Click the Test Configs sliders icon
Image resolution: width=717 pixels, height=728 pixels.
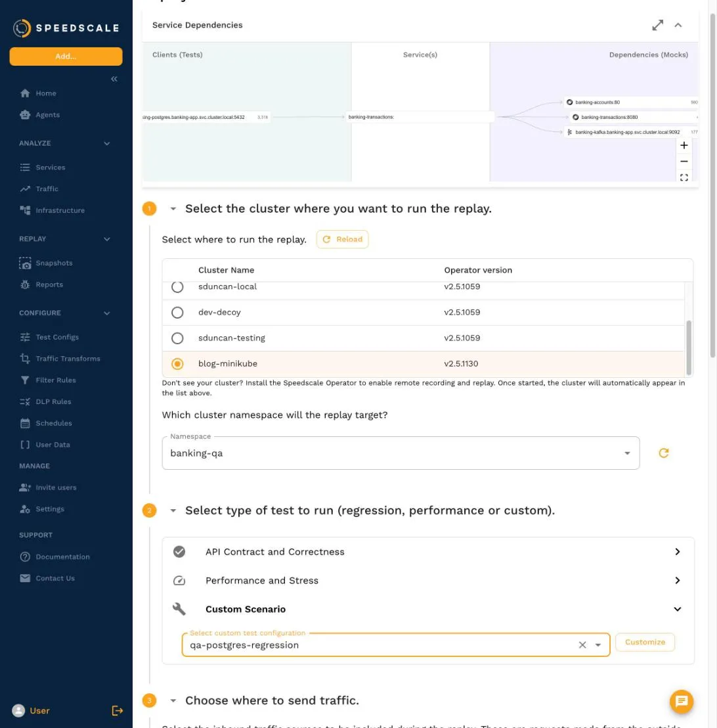(x=25, y=337)
